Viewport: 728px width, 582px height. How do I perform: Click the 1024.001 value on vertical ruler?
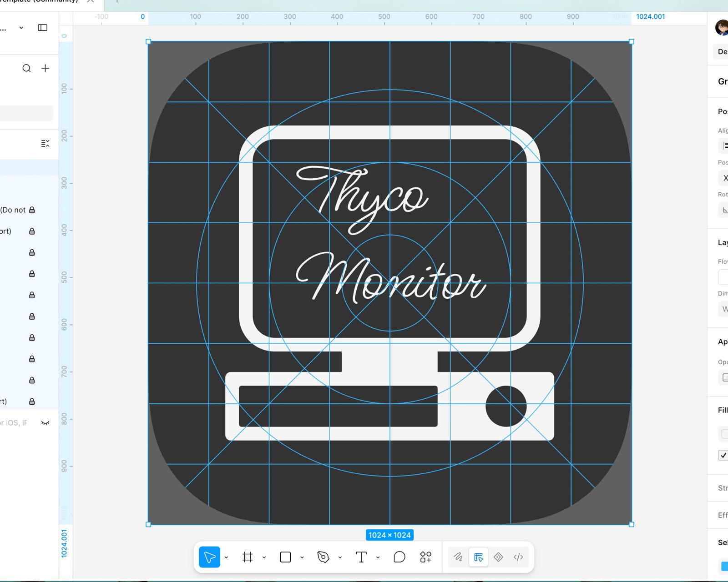pyautogui.click(x=64, y=543)
